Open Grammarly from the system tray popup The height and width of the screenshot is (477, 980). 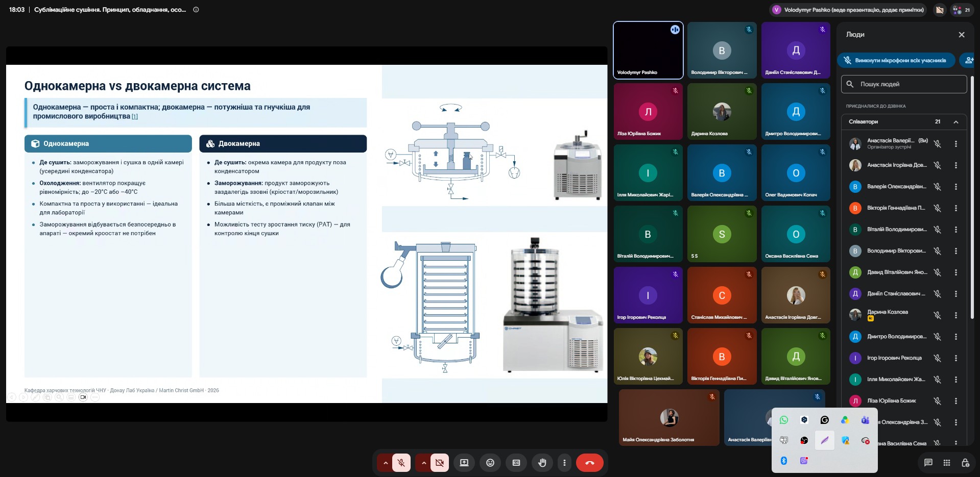tap(825, 420)
